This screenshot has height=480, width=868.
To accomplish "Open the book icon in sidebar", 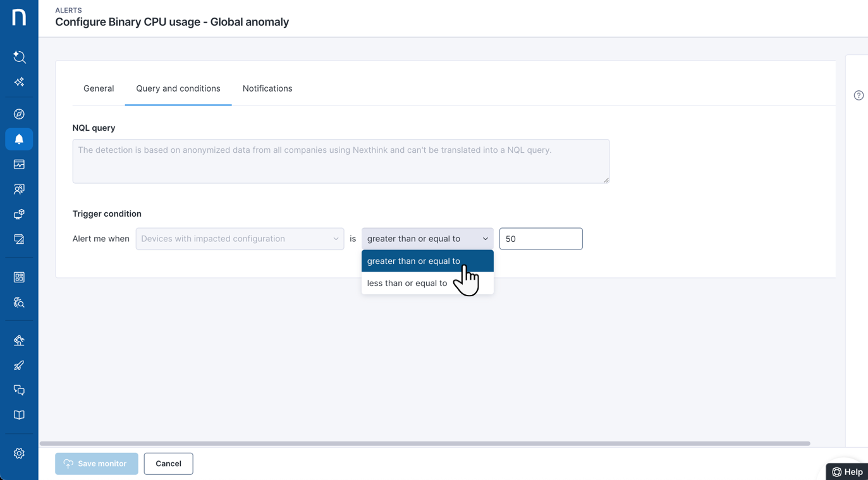I will tap(19, 416).
